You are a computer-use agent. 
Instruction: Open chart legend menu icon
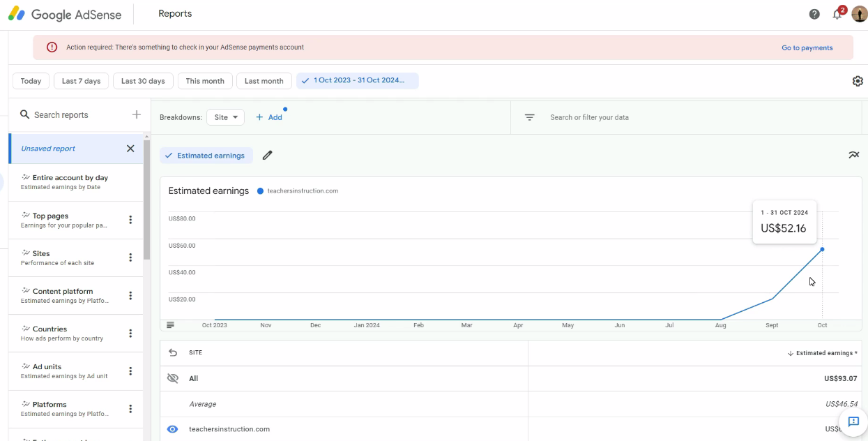point(170,324)
